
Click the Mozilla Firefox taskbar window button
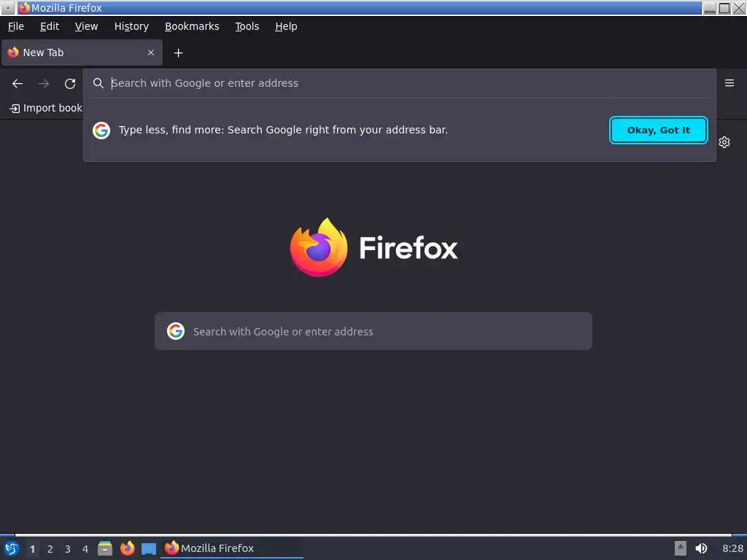coord(232,548)
